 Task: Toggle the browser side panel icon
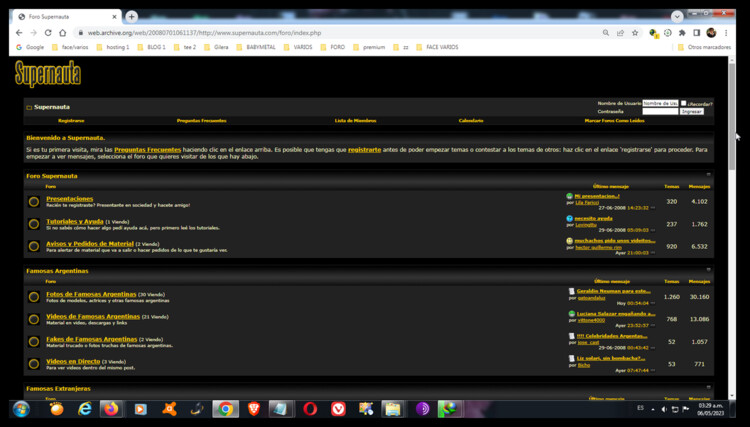(696, 33)
